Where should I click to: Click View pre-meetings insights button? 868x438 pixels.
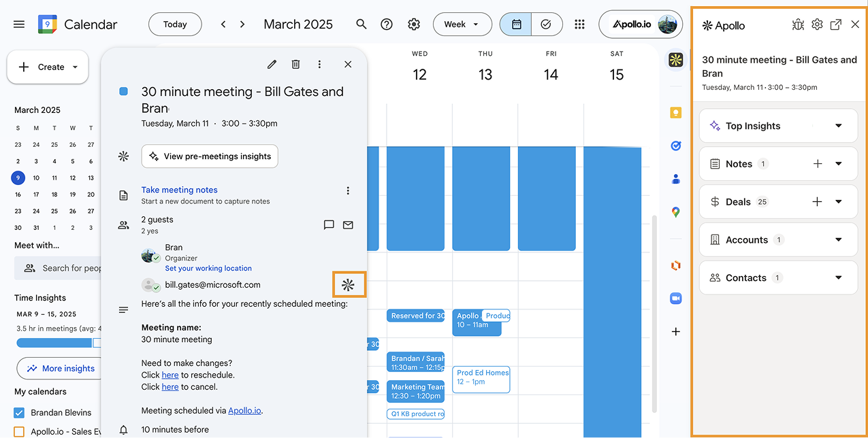click(x=210, y=156)
